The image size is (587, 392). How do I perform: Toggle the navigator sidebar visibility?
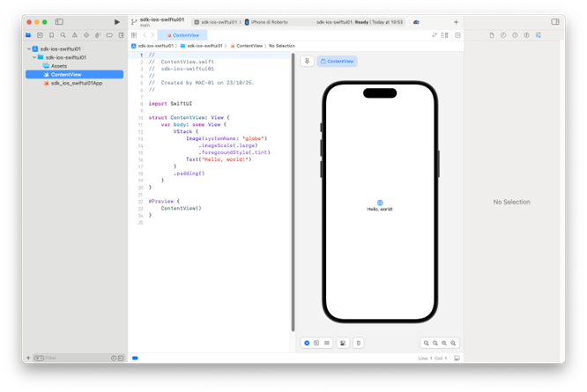[x=59, y=22]
